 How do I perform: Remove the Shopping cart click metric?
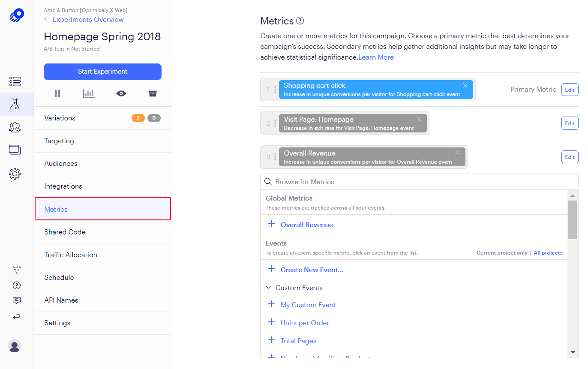(x=465, y=85)
